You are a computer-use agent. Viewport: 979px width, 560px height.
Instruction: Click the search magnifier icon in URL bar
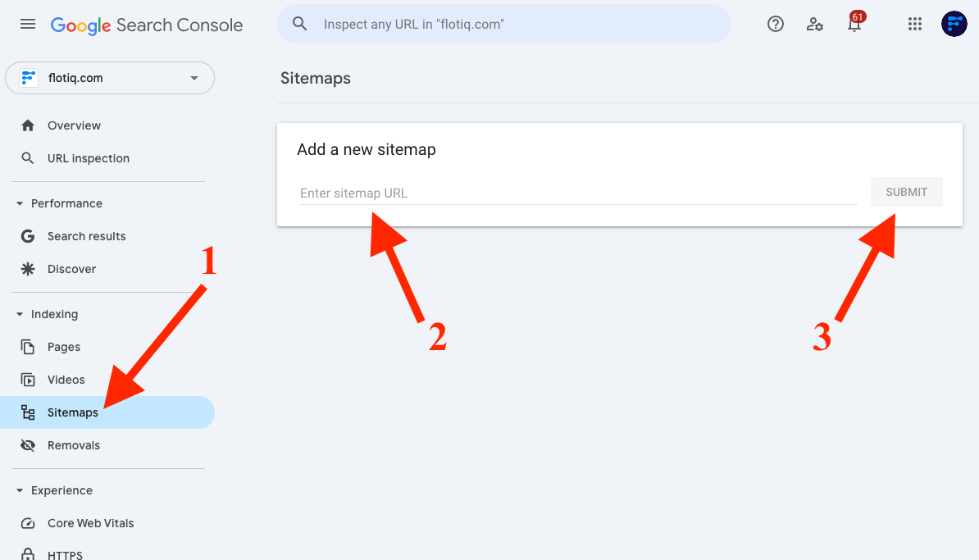[300, 24]
